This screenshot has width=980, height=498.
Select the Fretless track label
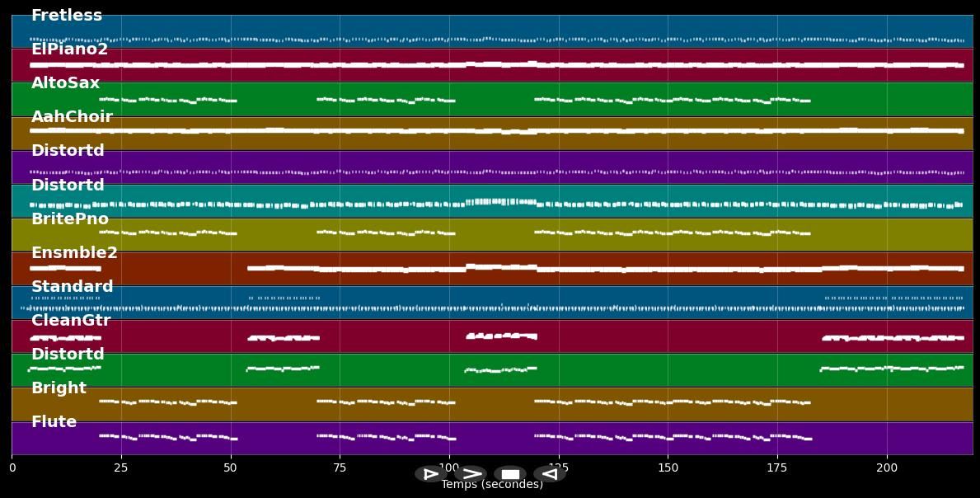pyautogui.click(x=67, y=16)
